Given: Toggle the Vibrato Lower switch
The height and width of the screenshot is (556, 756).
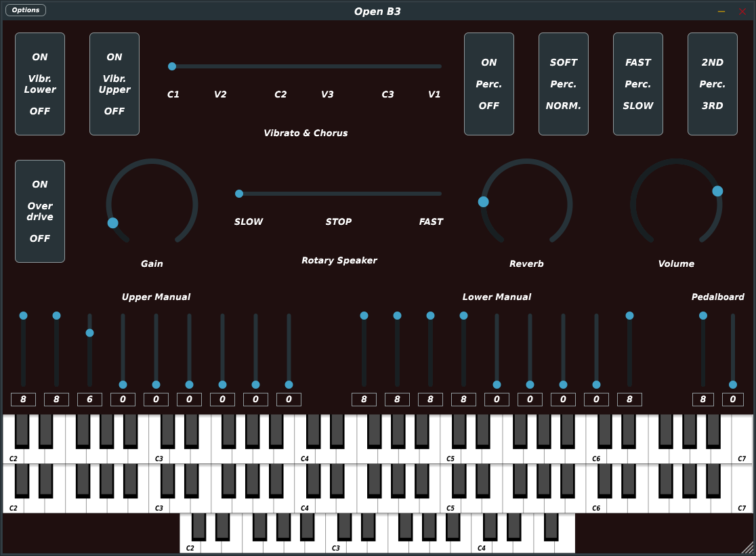Looking at the screenshot, I should coord(40,84).
